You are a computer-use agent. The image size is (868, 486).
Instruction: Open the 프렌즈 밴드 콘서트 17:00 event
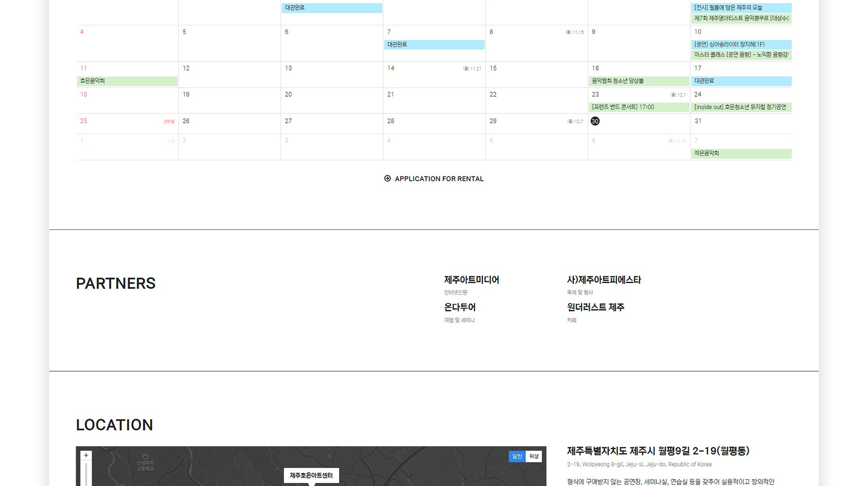pyautogui.click(x=639, y=107)
